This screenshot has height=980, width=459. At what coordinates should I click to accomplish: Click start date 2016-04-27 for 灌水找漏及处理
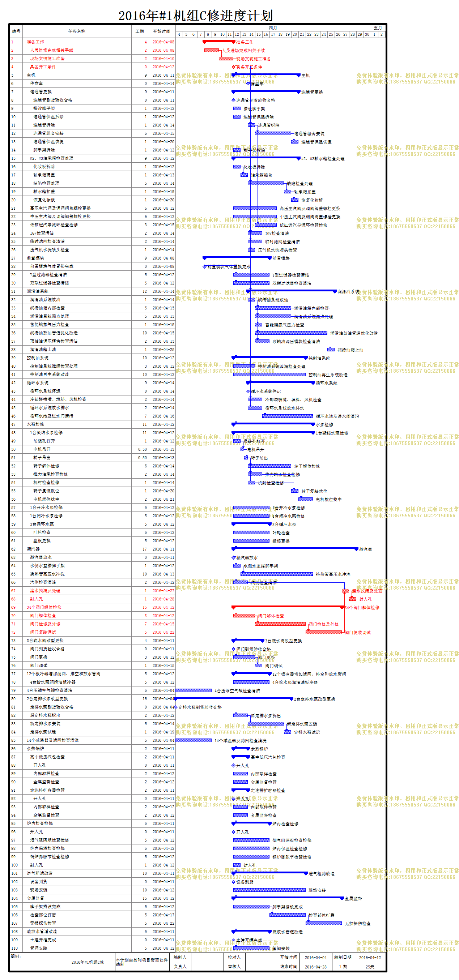[x=163, y=591]
